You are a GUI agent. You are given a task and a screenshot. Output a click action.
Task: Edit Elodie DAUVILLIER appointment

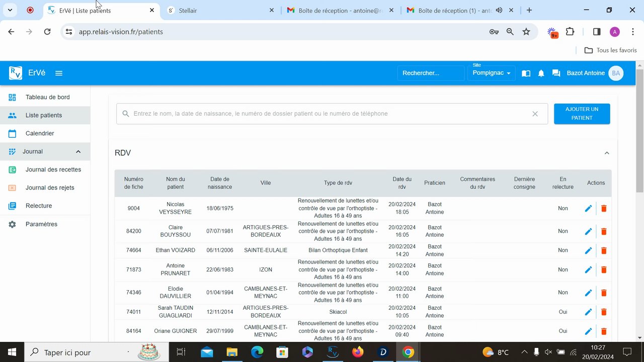click(x=588, y=293)
